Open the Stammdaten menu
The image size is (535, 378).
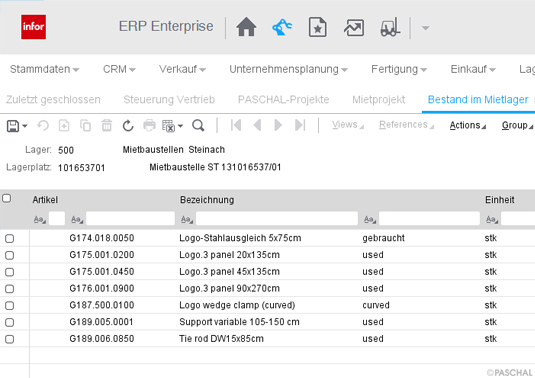tap(44, 69)
